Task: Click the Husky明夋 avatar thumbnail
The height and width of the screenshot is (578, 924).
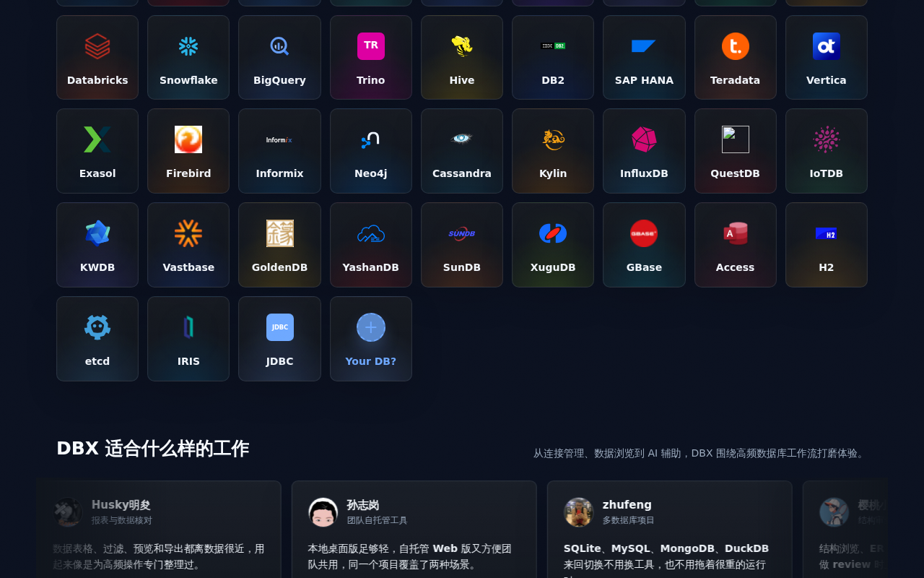Action: (x=68, y=512)
